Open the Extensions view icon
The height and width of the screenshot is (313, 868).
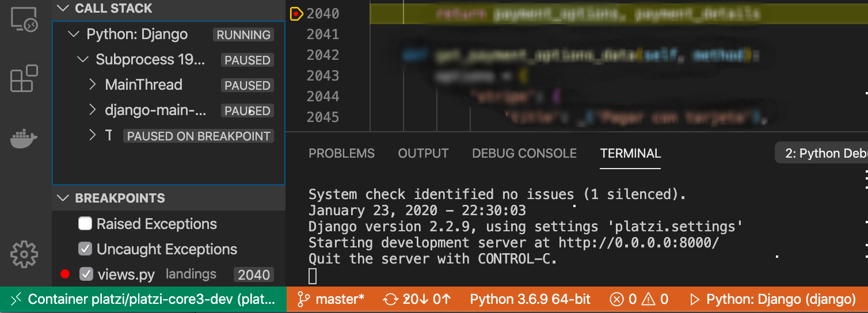(24, 78)
